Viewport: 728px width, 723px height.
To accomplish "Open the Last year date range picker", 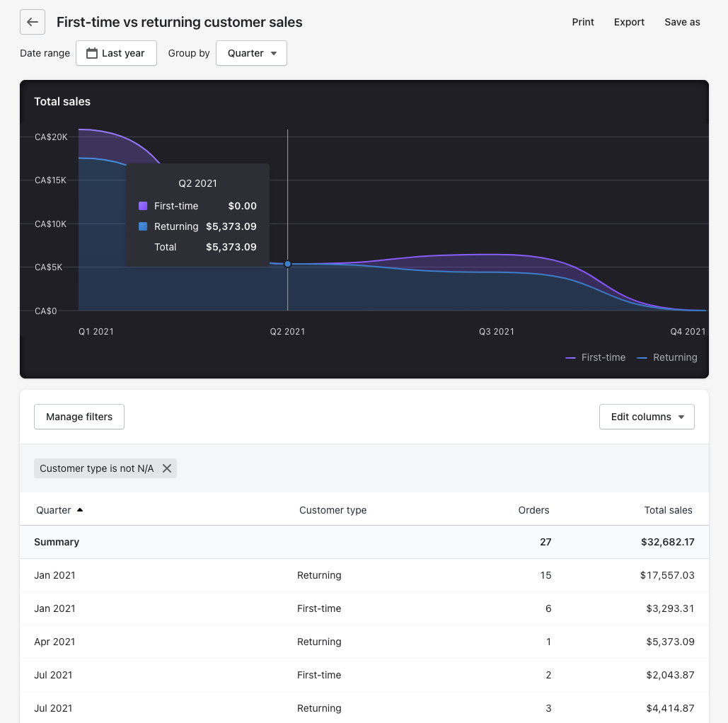I will 116,52.
